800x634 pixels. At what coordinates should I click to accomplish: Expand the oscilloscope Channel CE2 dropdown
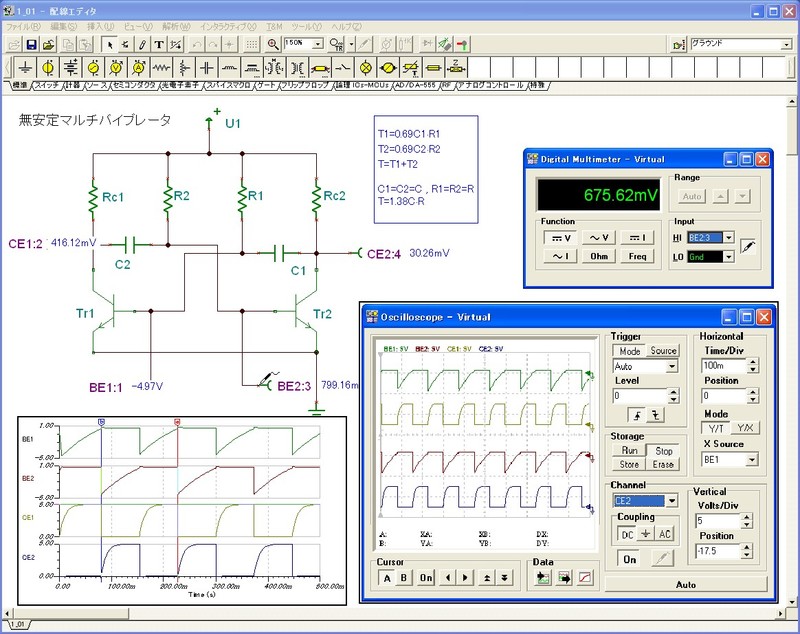(672, 500)
